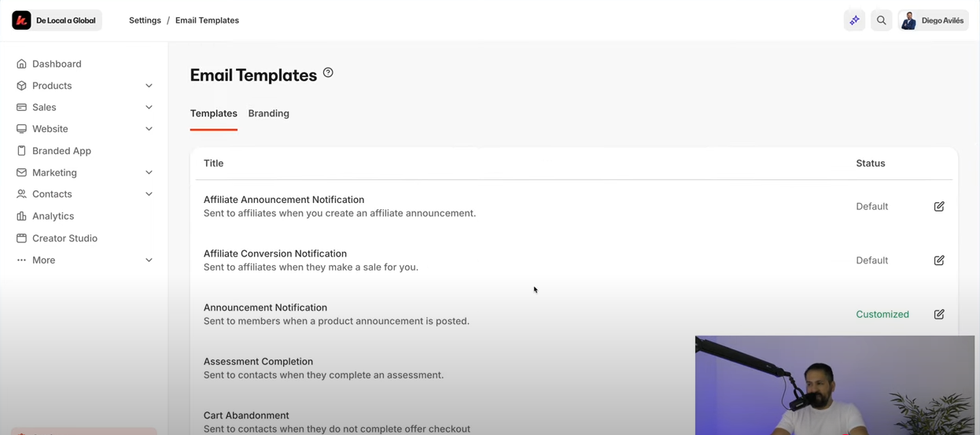Viewport: 980px width, 435px height.
Task: Click Default status of Affiliate Announcement row
Action: pyautogui.click(x=871, y=206)
